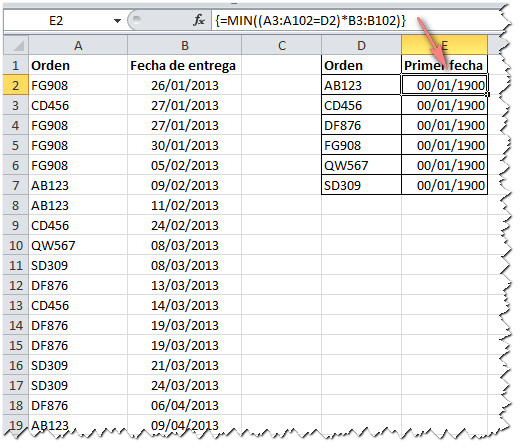Select row 7 header

pyautogui.click(x=16, y=185)
